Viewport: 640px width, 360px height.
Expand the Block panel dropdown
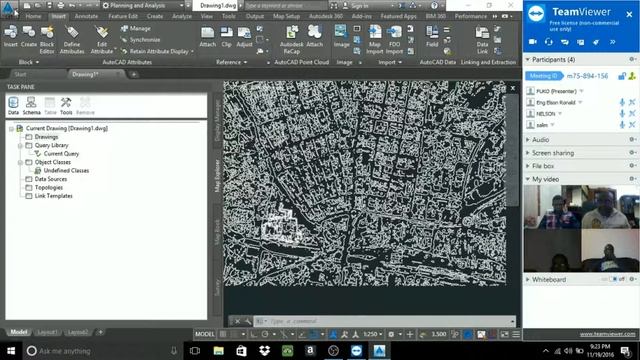29,62
